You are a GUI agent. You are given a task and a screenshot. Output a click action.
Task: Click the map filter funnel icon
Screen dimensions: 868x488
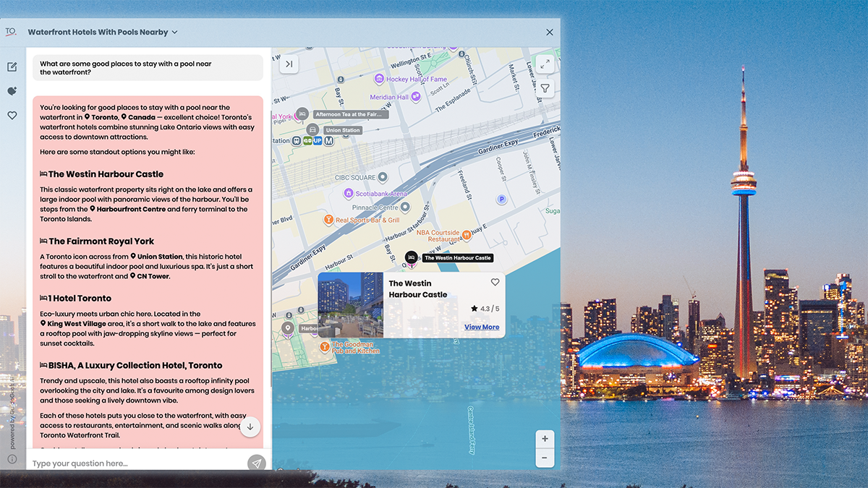click(545, 89)
